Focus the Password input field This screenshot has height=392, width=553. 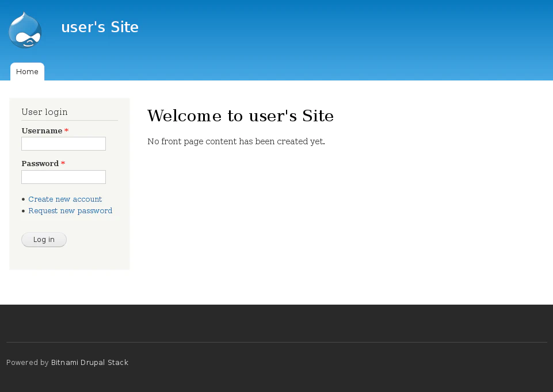[x=63, y=177]
